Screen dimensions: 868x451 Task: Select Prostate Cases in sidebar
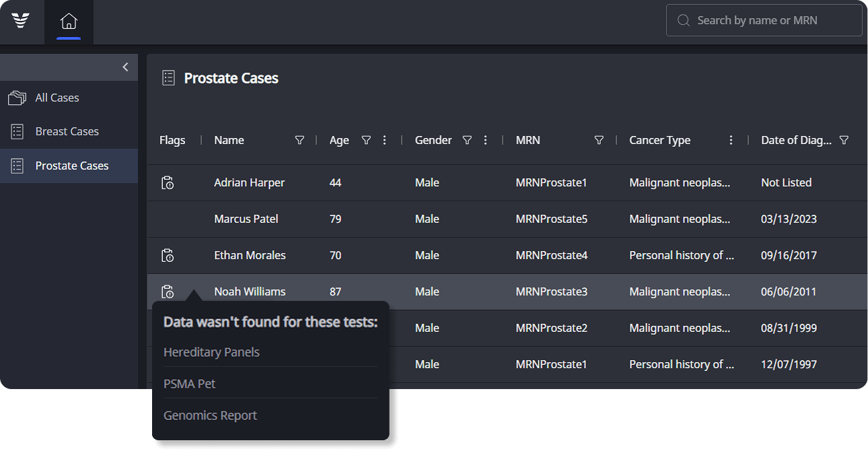(x=71, y=166)
